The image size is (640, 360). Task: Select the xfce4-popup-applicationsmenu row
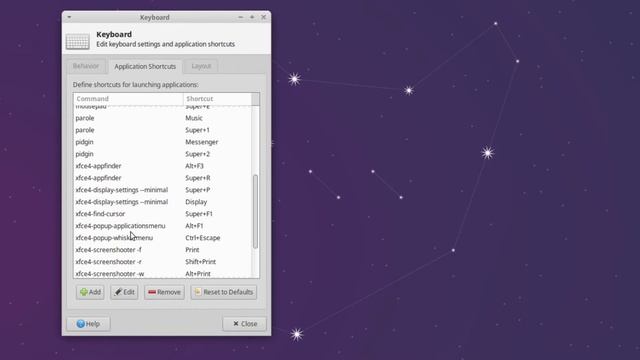163,226
